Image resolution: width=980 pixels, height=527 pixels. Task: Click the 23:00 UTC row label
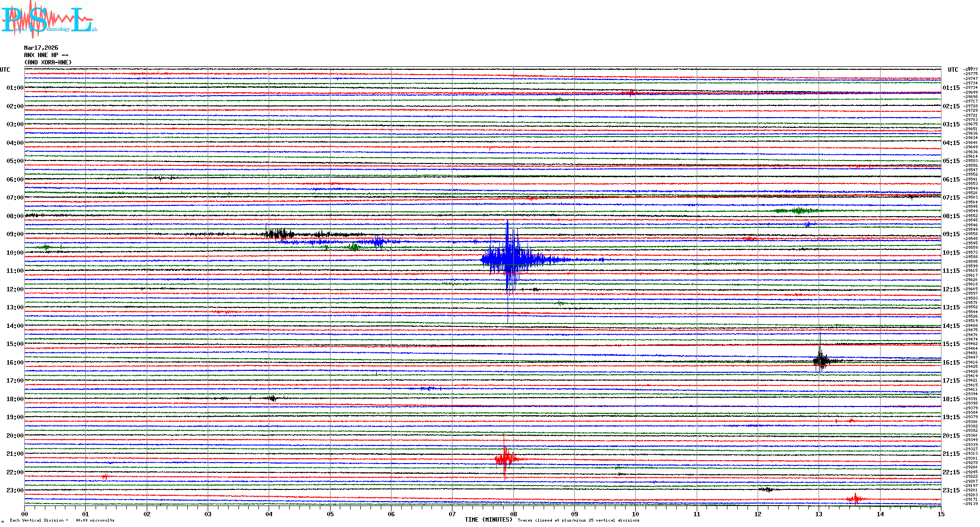[15, 490]
